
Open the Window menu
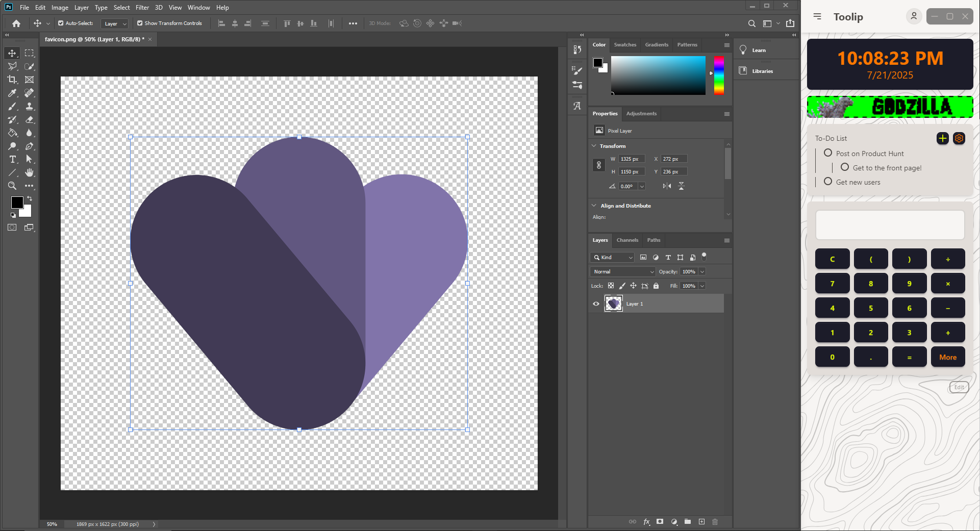tap(198, 8)
